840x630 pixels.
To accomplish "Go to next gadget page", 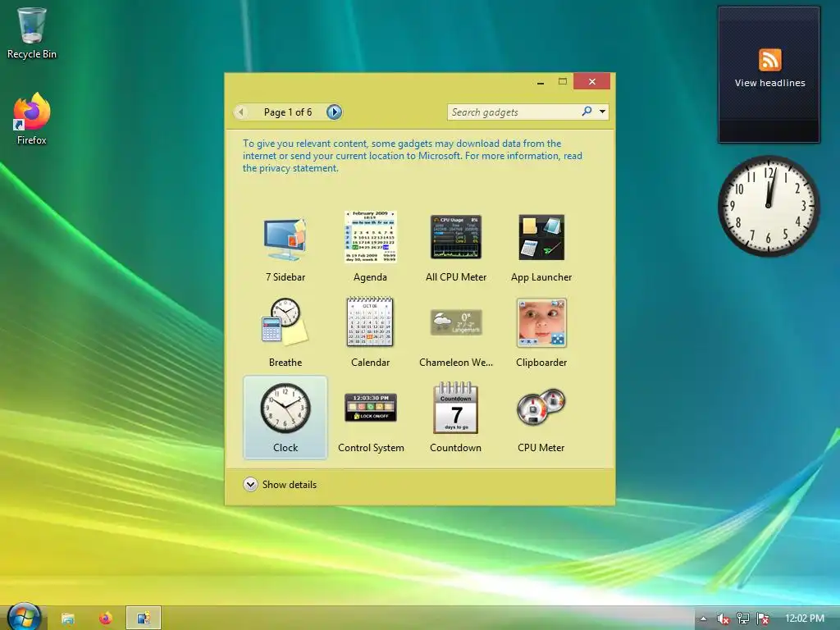I will 335,112.
